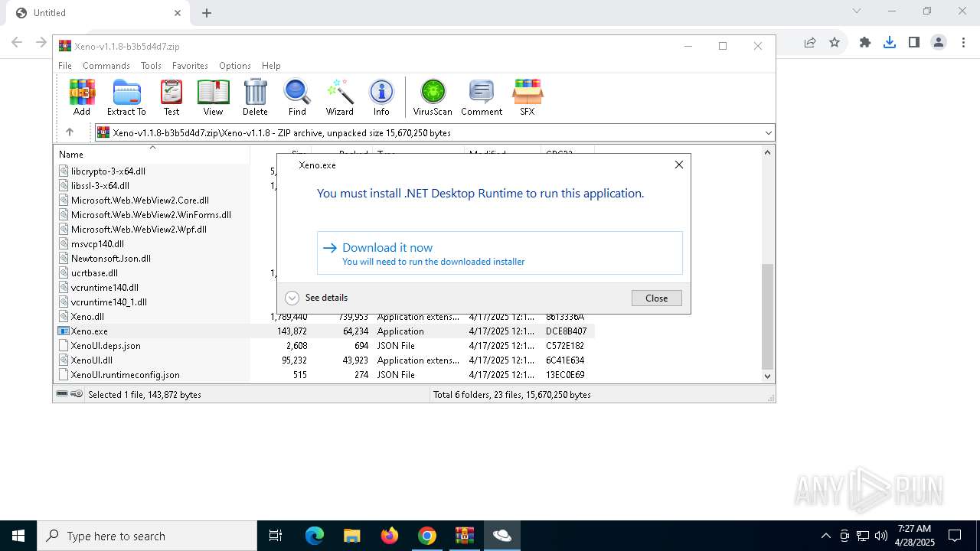Viewport: 980px width, 551px height.
Task: Open Microsoft Edge from taskbar
Action: point(315,536)
